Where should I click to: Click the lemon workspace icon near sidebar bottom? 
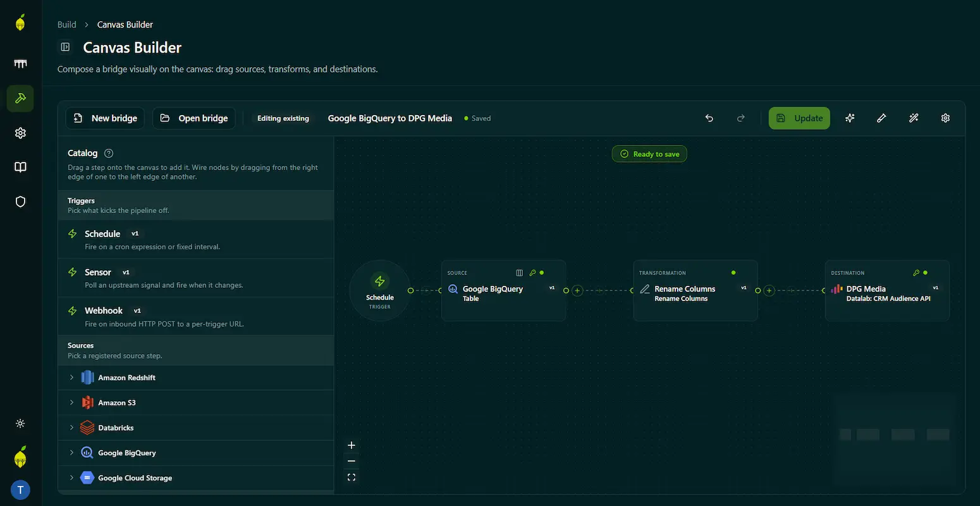pos(20,457)
